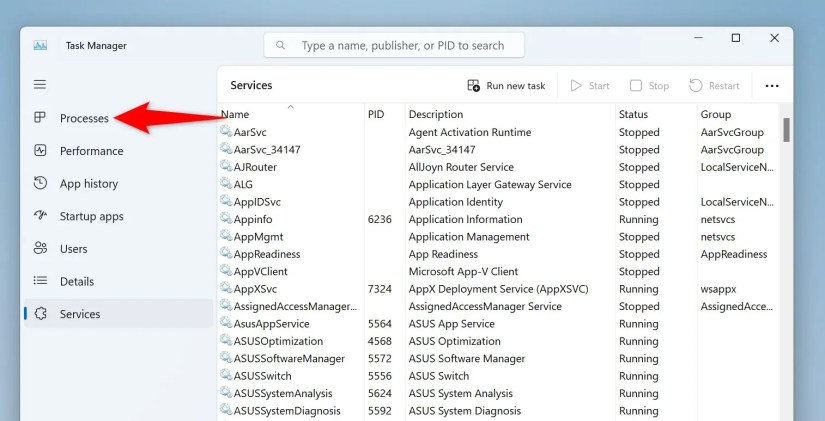This screenshot has width=825, height=421.
Task: Click the Restart service button
Action: (x=714, y=86)
